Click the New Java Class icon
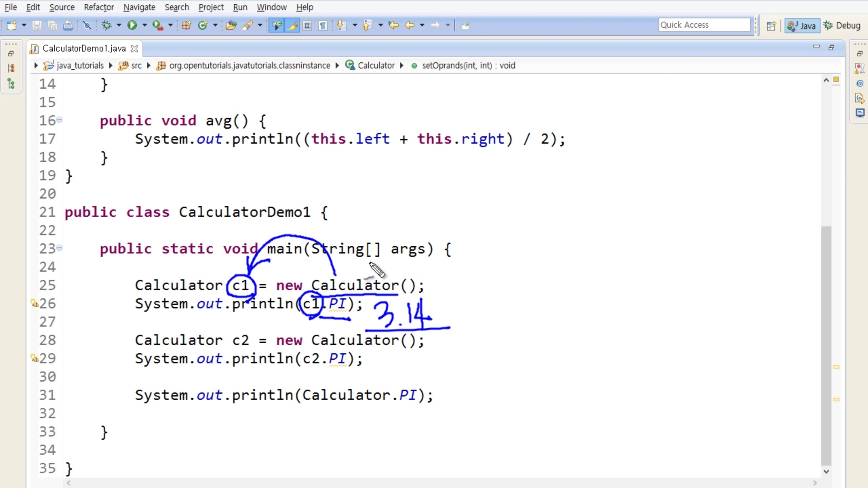This screenshot has height=488, width=868. click(x=203, y=25)
